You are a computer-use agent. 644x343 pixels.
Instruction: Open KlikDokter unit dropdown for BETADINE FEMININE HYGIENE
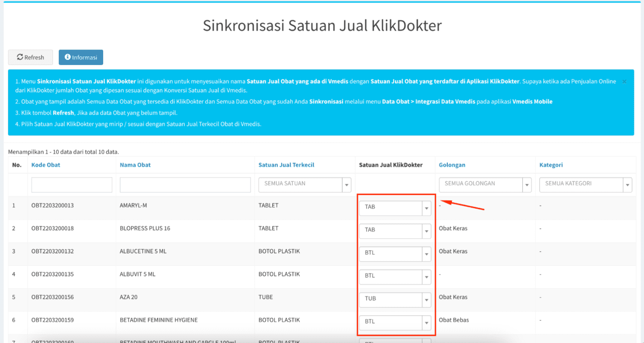(x=395, y=322)
